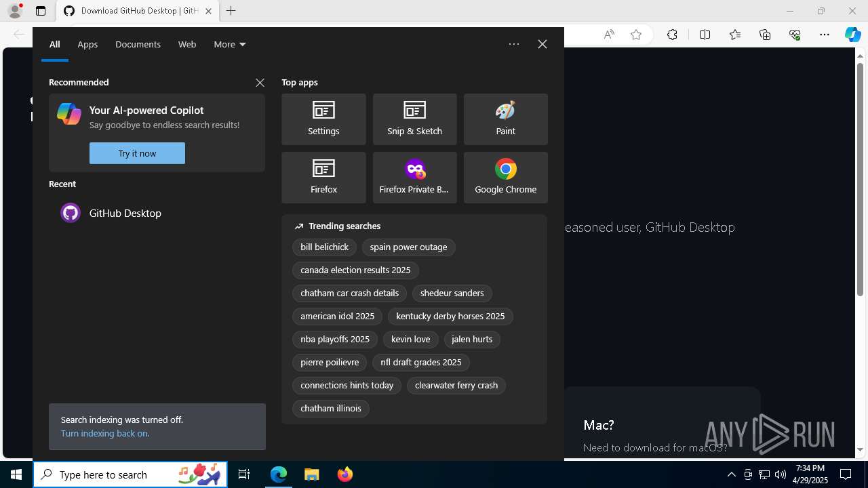The image size is (868, 488).
Task: Open the notification center
Action: coord(846,474)
